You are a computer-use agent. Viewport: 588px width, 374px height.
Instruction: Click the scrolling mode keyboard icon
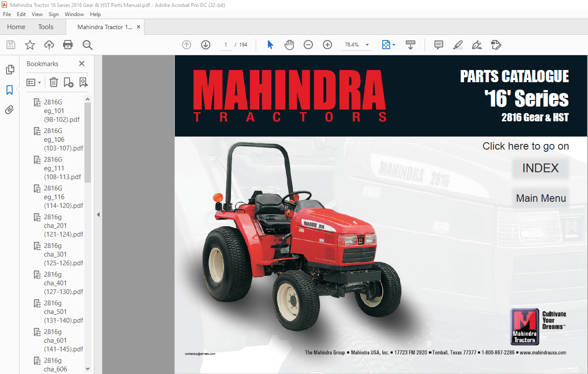pyautogui.click(x=410, y=45)
